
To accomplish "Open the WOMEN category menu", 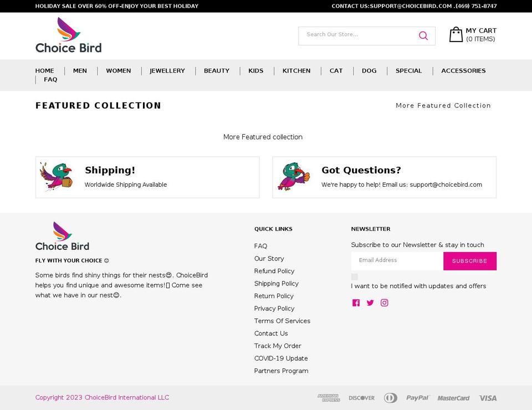I will [119, 70].
